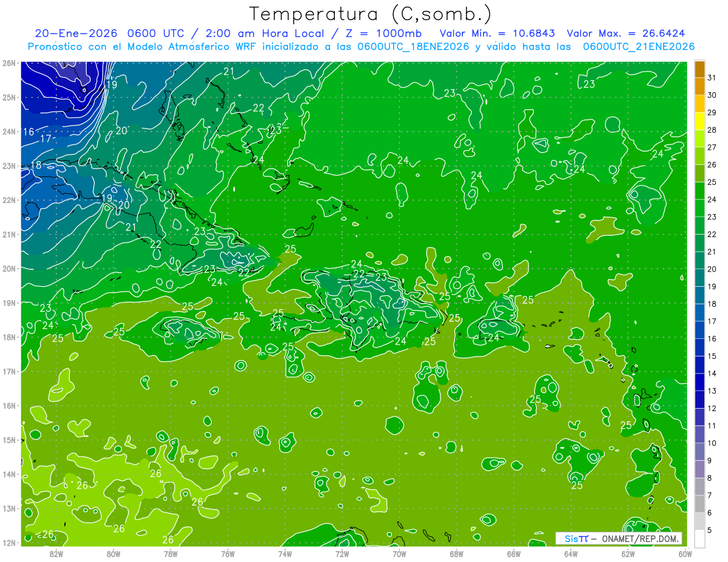Click the pressure level "Z = 1000mb"
The image size is (728, 562).
coord(383,33)
